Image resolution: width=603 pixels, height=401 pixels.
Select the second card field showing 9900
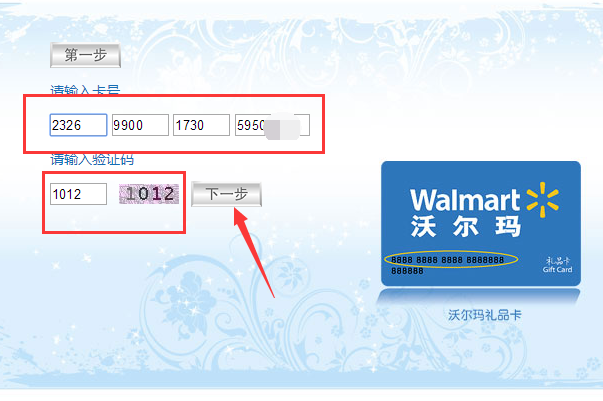(140, 125)
